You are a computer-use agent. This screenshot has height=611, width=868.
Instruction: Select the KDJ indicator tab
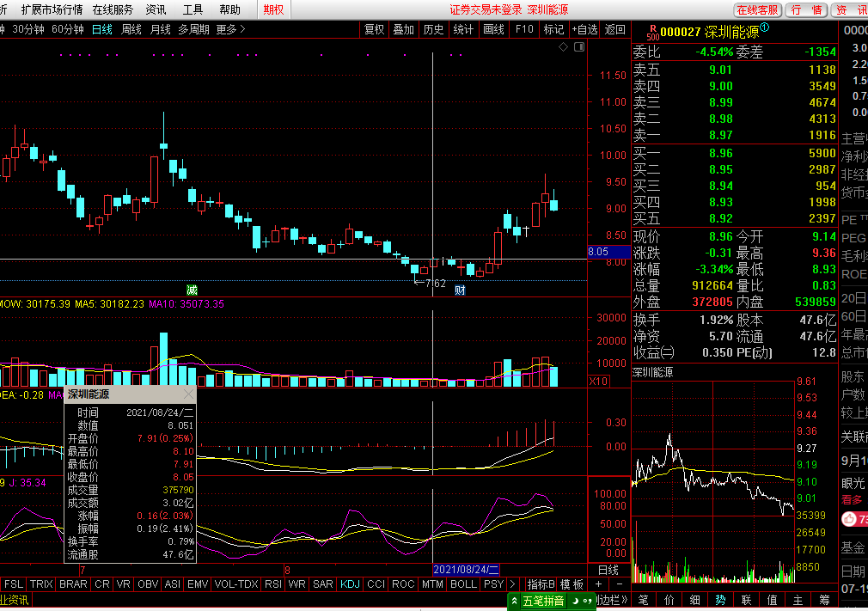[350, 584]
